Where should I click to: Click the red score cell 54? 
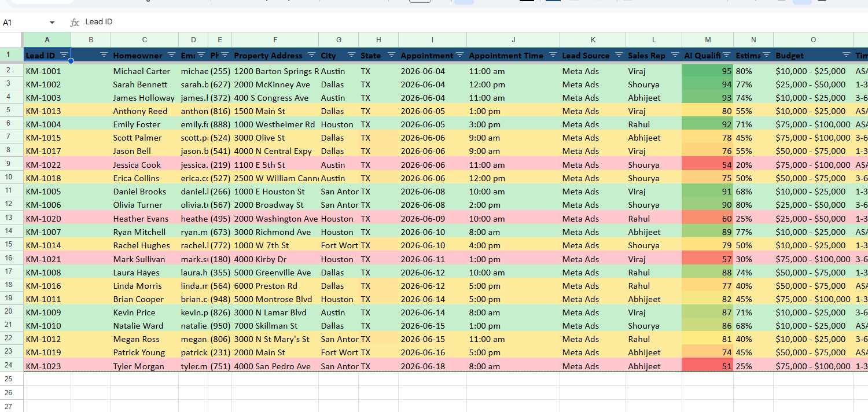click(708, 164)
